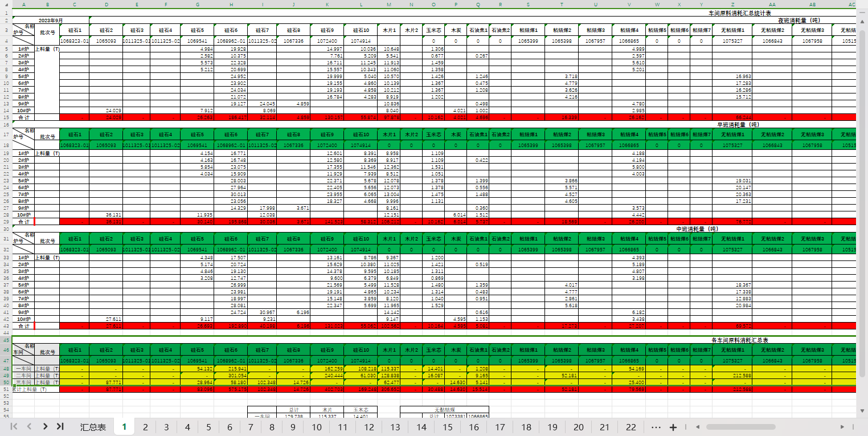Switch to sheet tab 15
Screen dimensions: 868x436
448,427
